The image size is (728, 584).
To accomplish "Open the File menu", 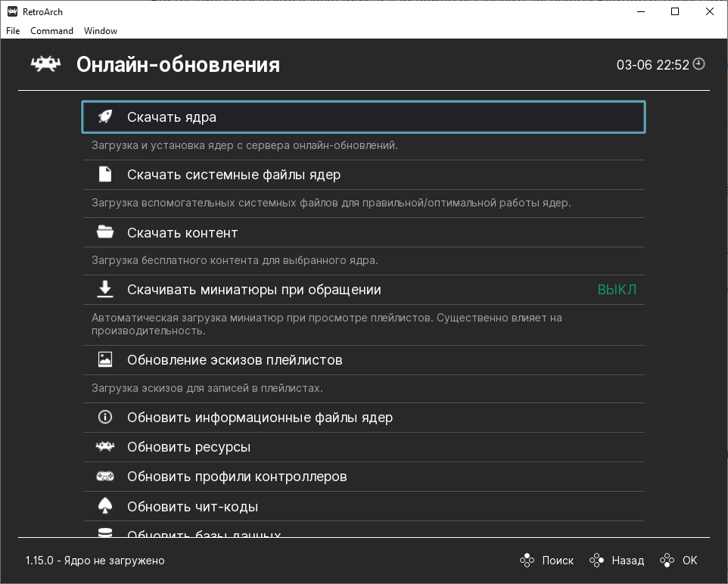I will 13,31.
